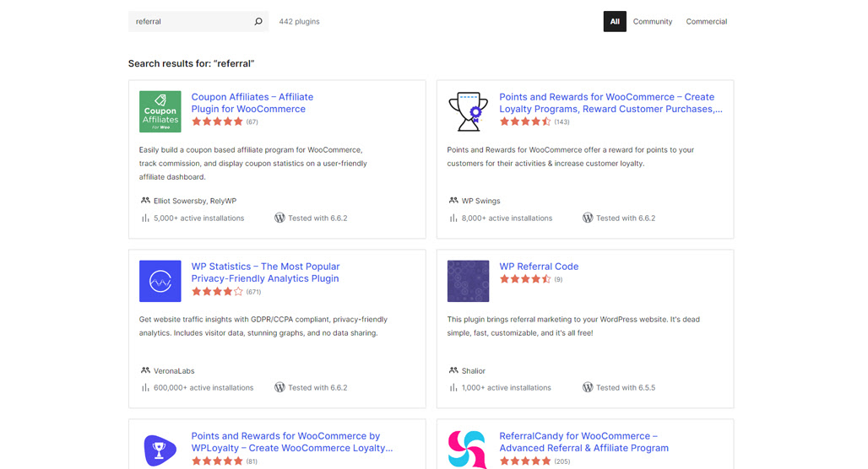Open Points and Rewards by WPLoyalty link

pyautogui.click(x=292, y=442)
